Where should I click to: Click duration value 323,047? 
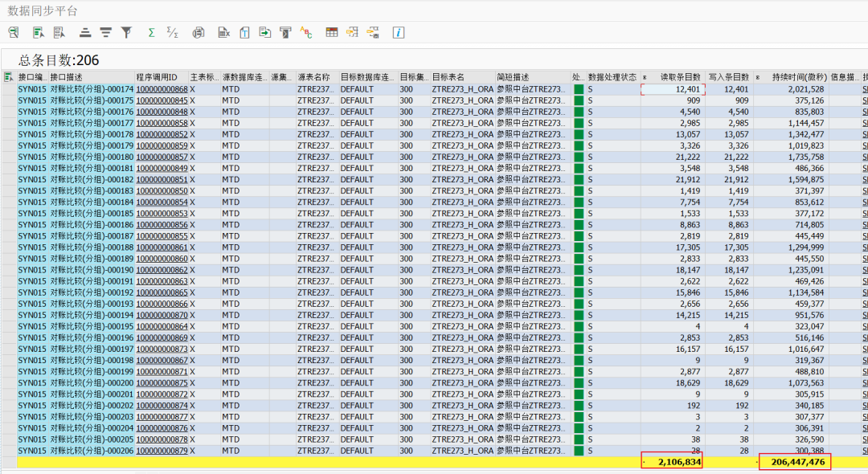tap(810, 326)
